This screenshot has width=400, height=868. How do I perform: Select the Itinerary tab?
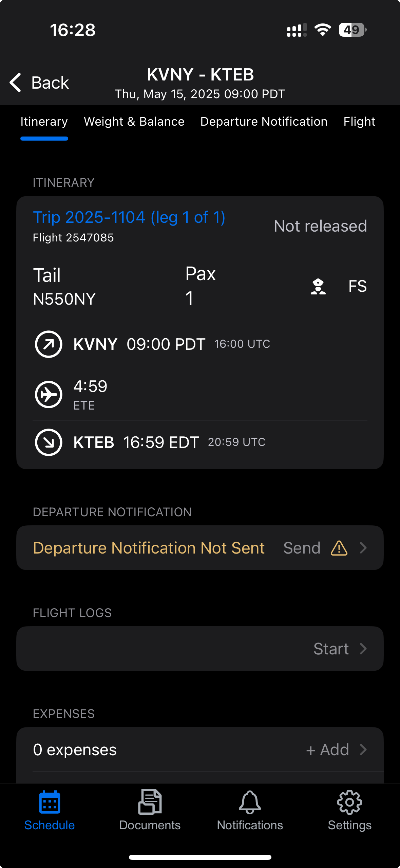44,122
